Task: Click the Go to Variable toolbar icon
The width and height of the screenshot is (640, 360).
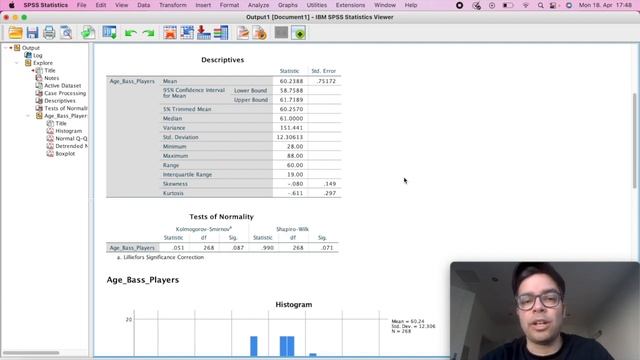Action: coord(204,33)
